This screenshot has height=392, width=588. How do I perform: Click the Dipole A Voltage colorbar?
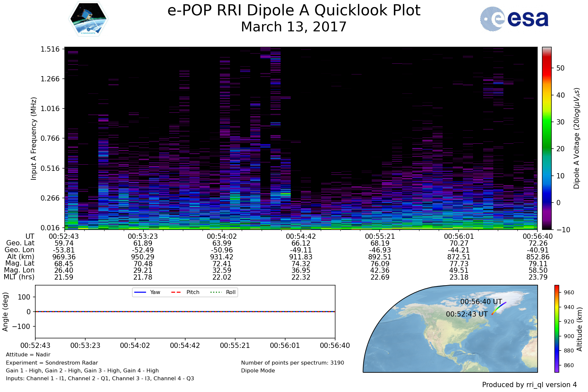click(x=547, y=138)
